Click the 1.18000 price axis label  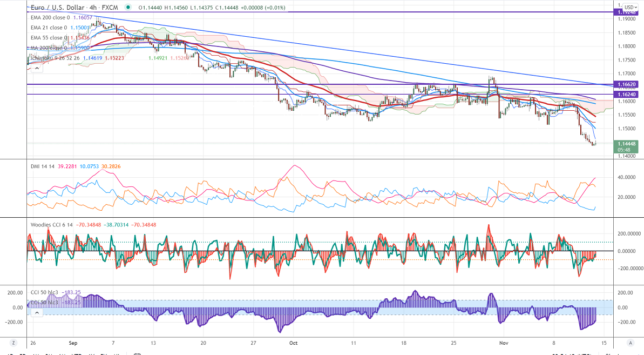coord(626,46)
